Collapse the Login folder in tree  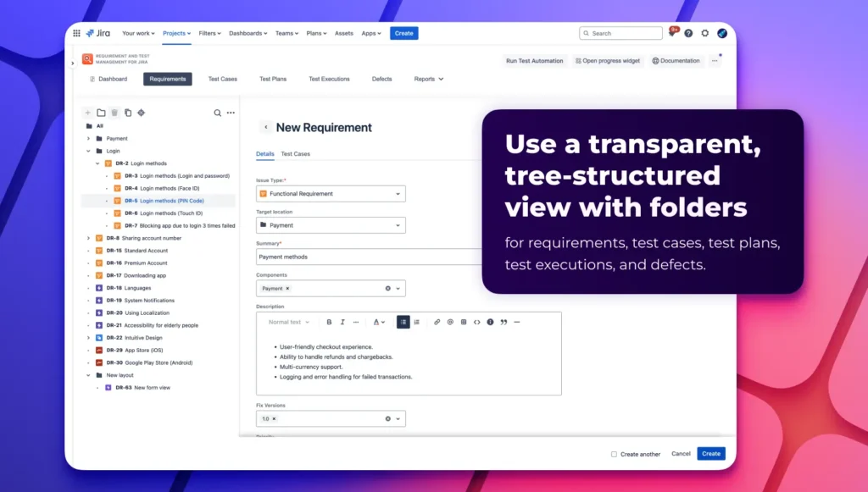tap(88, 151)
